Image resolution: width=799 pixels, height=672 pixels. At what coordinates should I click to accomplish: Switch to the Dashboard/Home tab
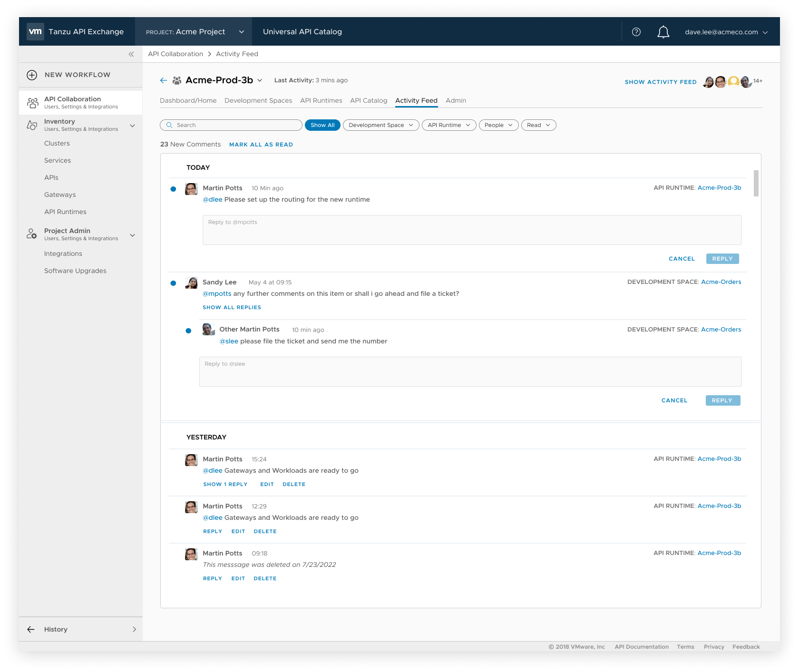click(x=188, y=100)
